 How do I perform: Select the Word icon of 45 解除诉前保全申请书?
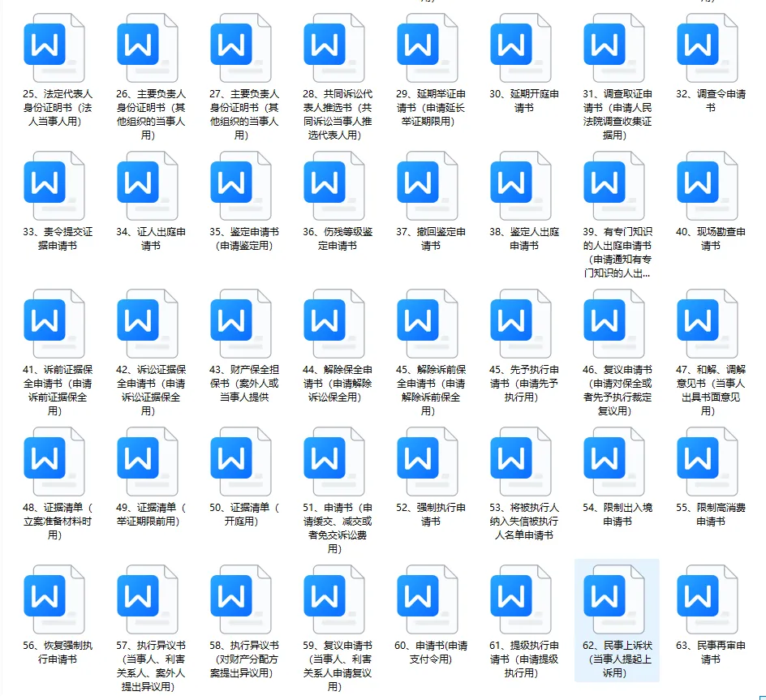coord(428,324)
